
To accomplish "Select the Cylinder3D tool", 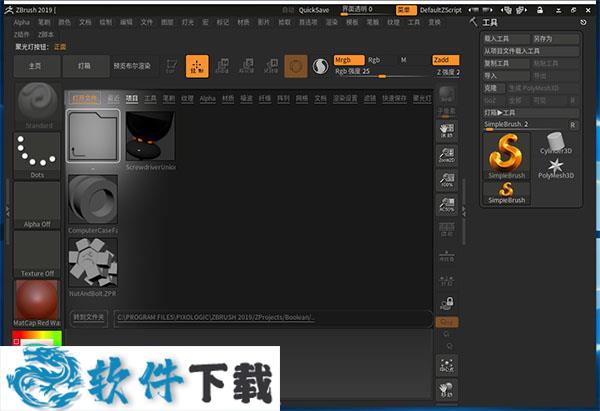I will click(x=556, y=144).
